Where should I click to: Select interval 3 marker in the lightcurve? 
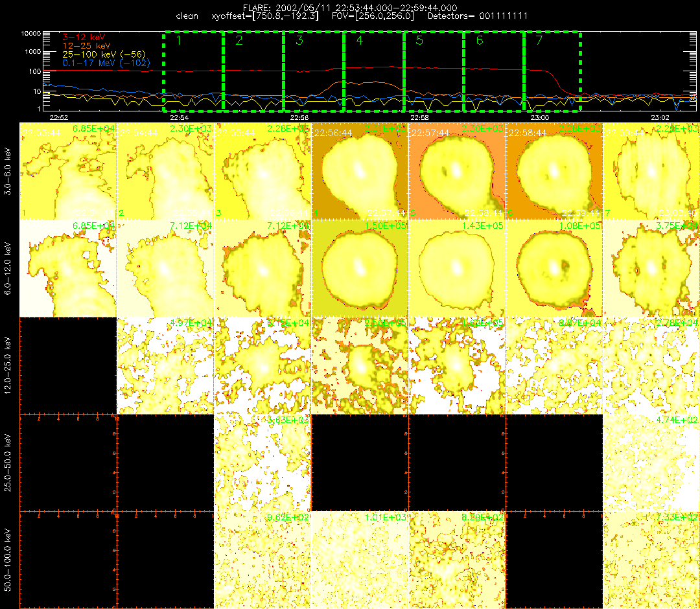[299, 41]
